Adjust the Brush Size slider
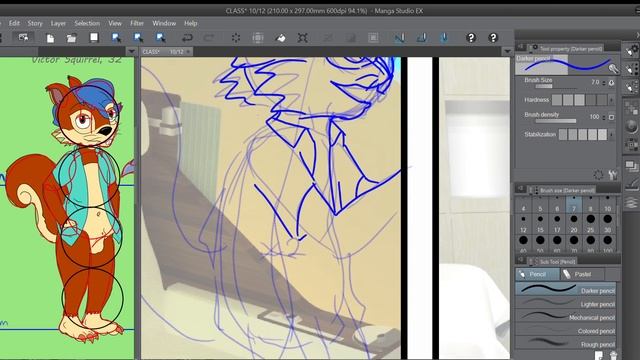Image resolution: width=640 pixels, height=360 pixels. 556,87
